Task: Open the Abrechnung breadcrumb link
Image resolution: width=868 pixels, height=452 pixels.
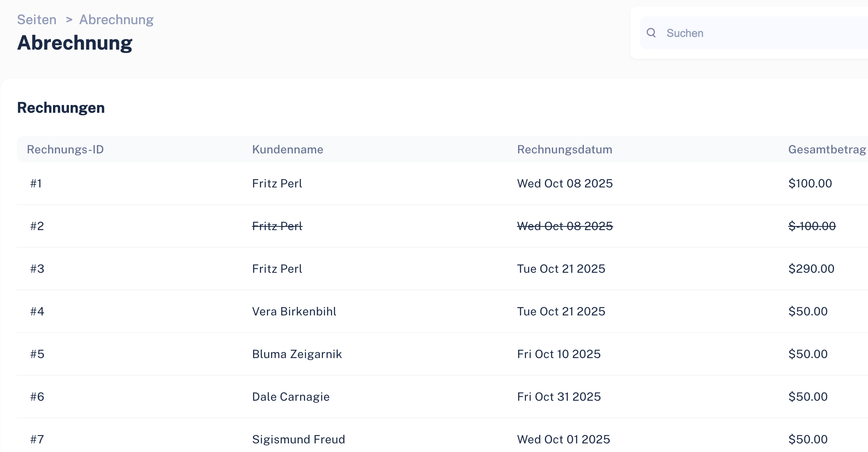Action: (x=117, y=20)
